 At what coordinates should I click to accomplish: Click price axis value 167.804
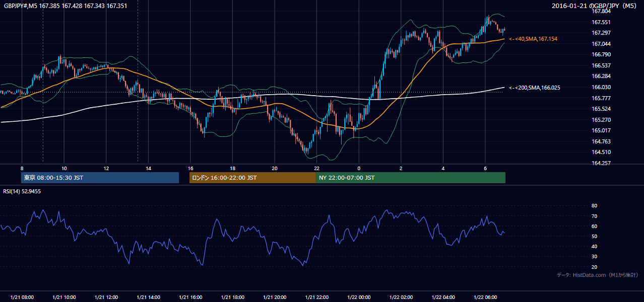[x=601, y=11]
